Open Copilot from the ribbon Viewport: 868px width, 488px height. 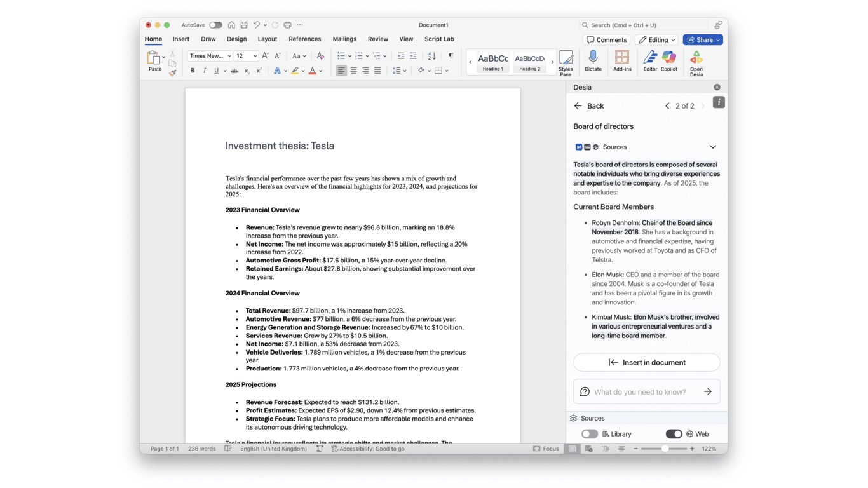668,62
